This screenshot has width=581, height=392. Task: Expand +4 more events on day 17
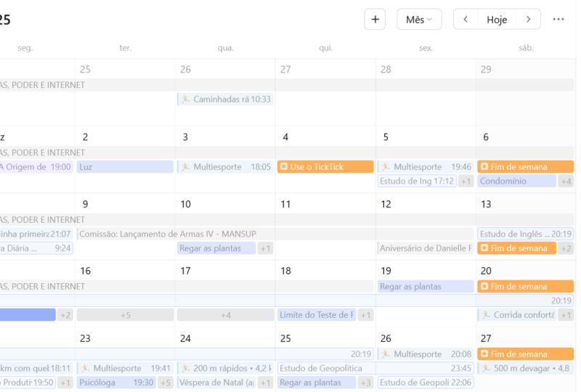click(x=225, y=315)
